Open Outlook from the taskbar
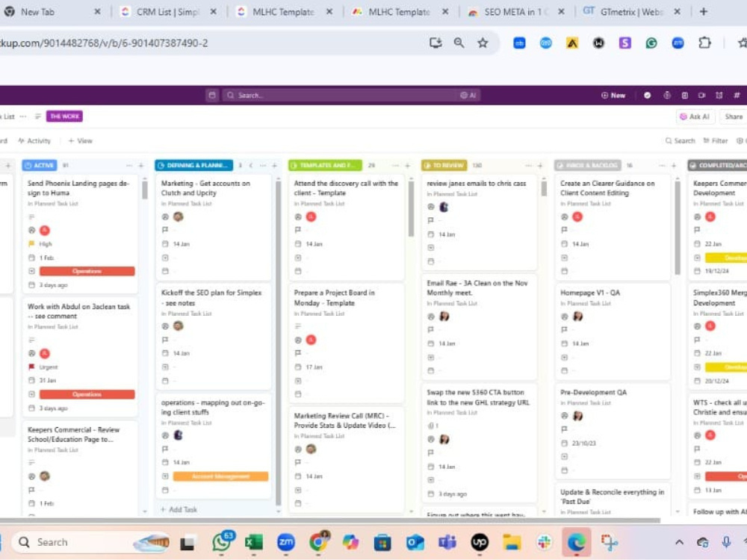747x560 pixels. (x=415, y=542)
